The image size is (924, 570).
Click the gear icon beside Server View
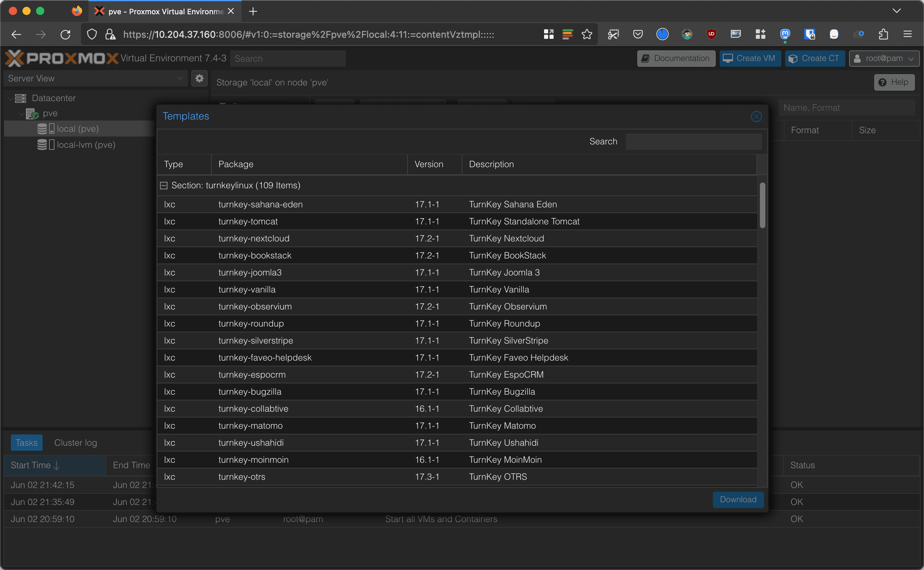click(200, 78)
